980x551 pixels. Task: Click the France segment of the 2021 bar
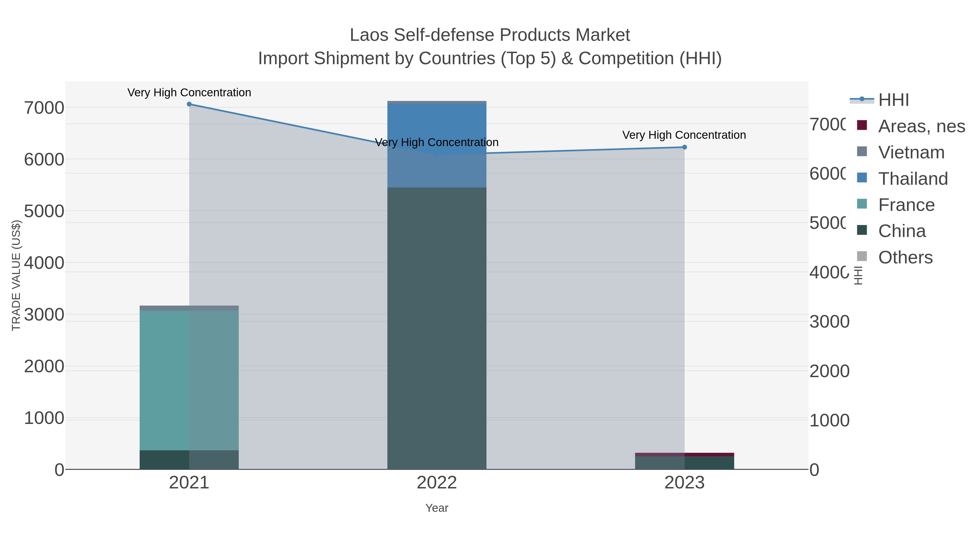point(189,381)
